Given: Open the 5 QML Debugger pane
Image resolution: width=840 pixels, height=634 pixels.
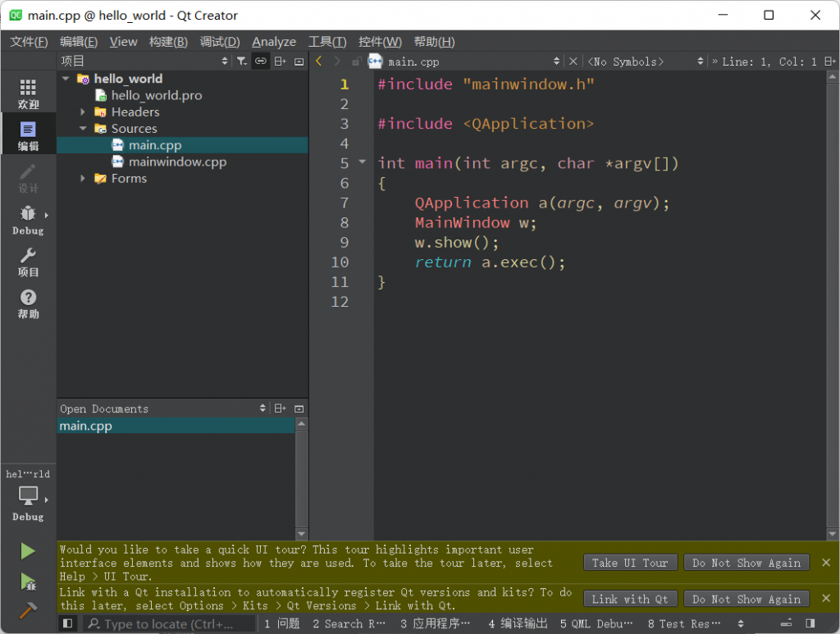Looking at the screenshot, I should [x=596, y=623].
